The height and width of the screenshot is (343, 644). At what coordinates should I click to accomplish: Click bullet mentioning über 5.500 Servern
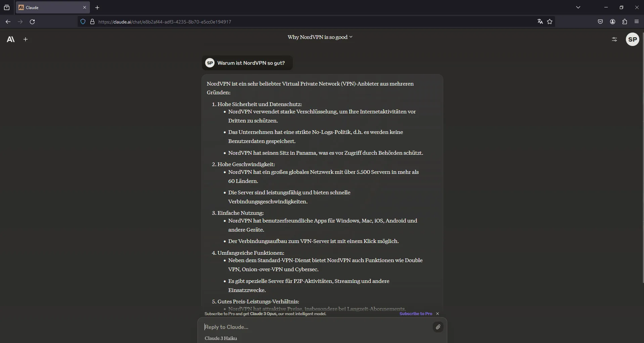click(x=323, y=177)
